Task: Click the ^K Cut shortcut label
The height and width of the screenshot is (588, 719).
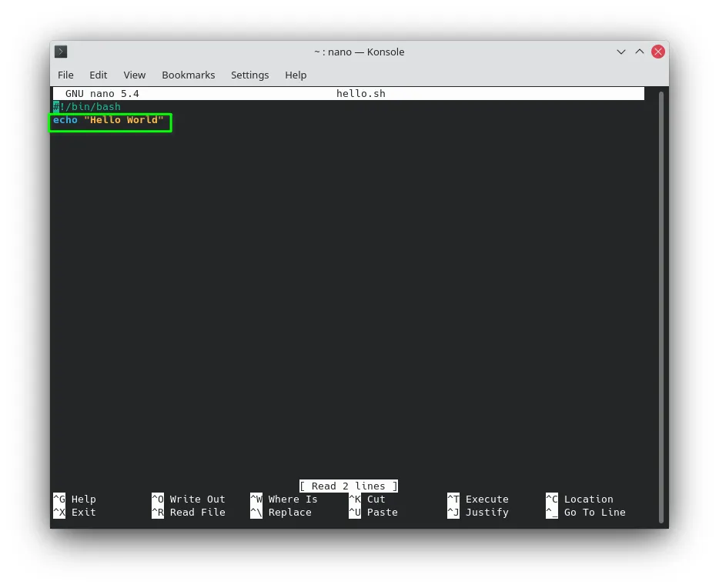Action: (367, 499)
